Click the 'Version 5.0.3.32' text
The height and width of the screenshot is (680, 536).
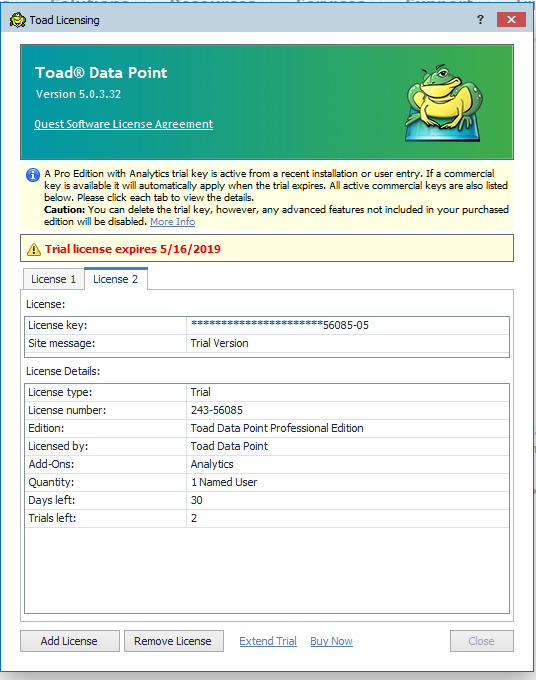click(78, 94)
